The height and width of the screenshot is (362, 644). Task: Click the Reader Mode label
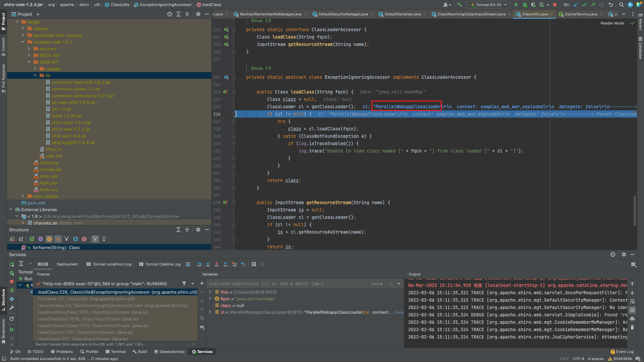(612, 23)
